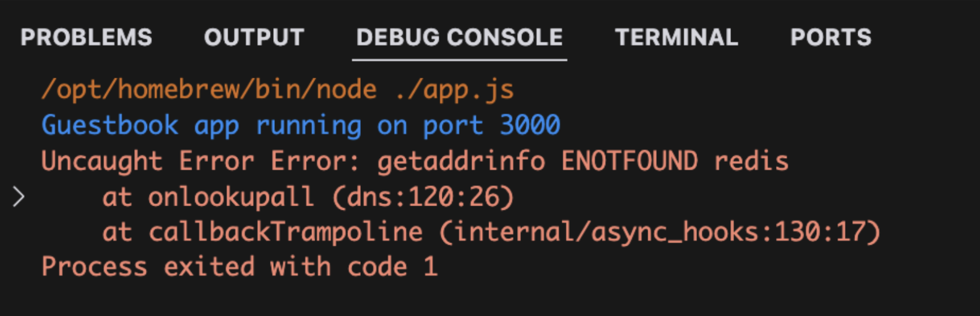The width and height of the screenshot is (980, 316).
Task: Click the Uncaught Error text
Action: 148,161
